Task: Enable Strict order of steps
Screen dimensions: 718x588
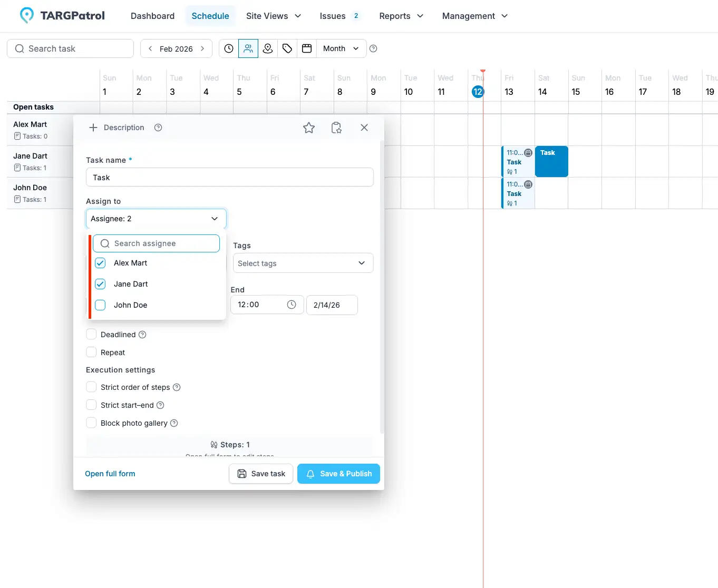Action: 91,387
